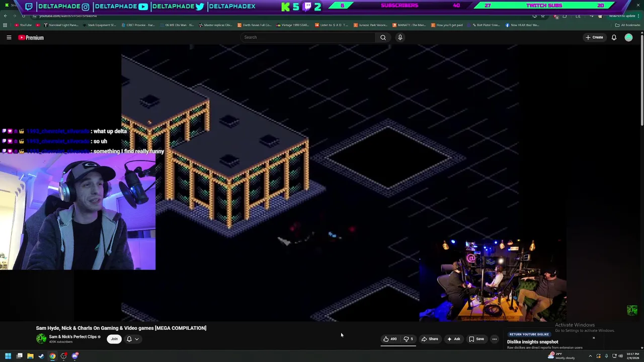This screenshot has width=644, height=362.
Task: Open the Master replicas Obi bookmark
Action: pyautogui.click(x=216, y=25)
